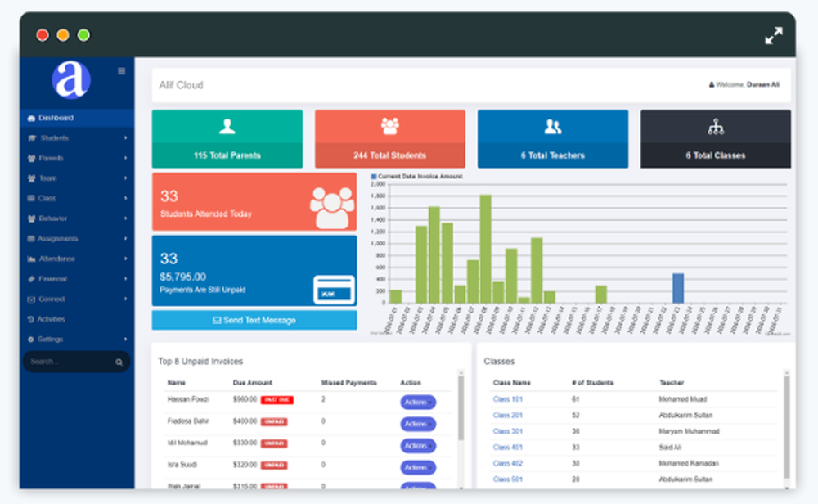Toggle the sidebar hamburger menu icon
818x504 pixels.
click(x=122, y=71)
